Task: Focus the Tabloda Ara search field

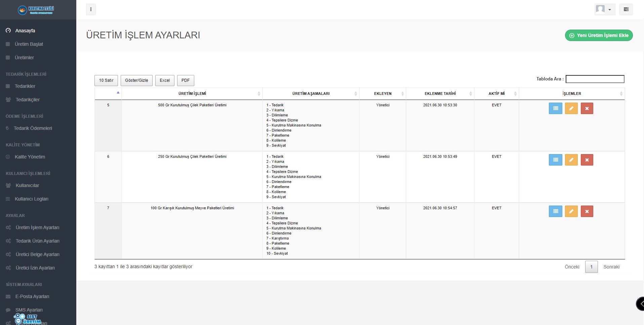Action: [x=595, y=79]
